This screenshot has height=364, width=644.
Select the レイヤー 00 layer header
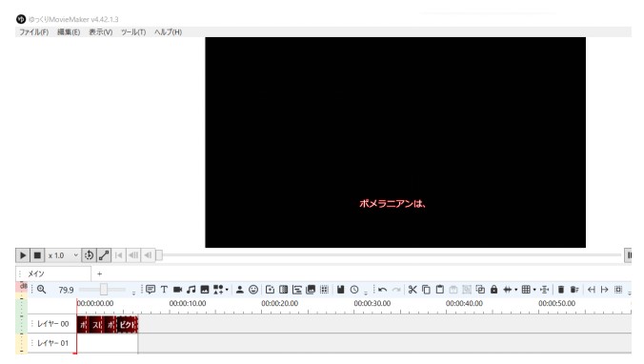(x=52, y=324)
